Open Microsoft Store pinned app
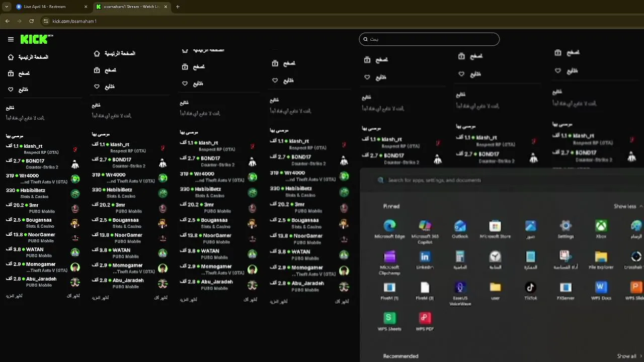 coord(495,229)
